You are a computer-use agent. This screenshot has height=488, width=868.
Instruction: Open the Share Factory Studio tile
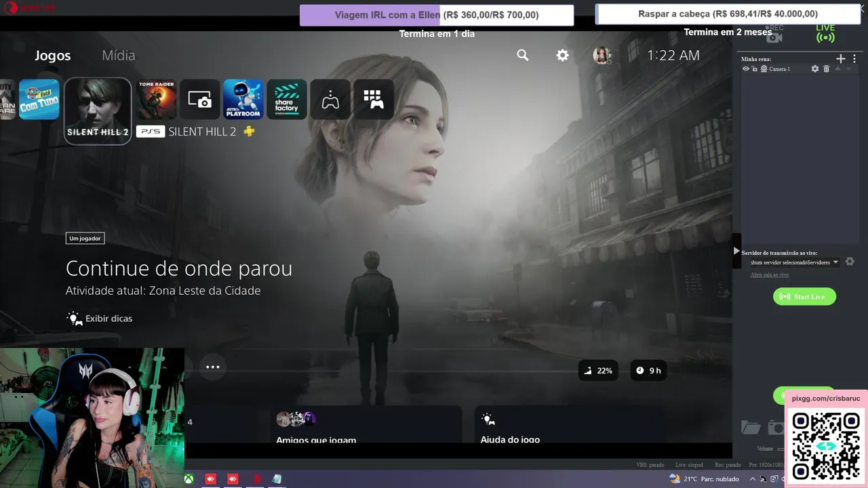tap(287, 99)
